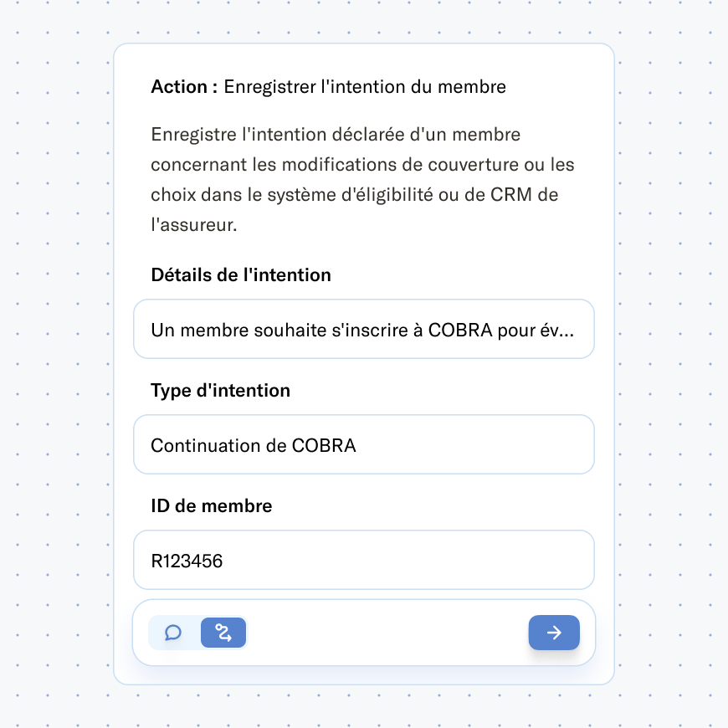The image size is (728, 728).
Task: Click the "ID de membre" label
Action: pos(211,505)
